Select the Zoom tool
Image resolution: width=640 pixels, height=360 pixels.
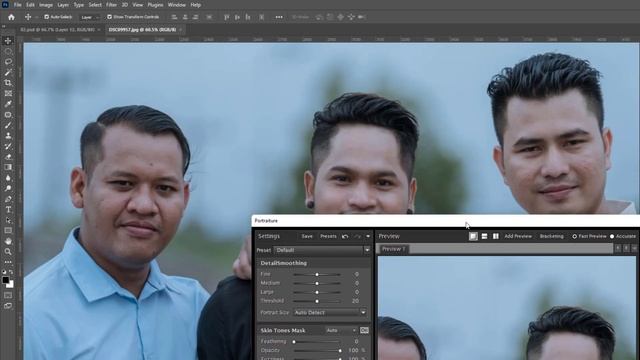click(x=8, y=252)
